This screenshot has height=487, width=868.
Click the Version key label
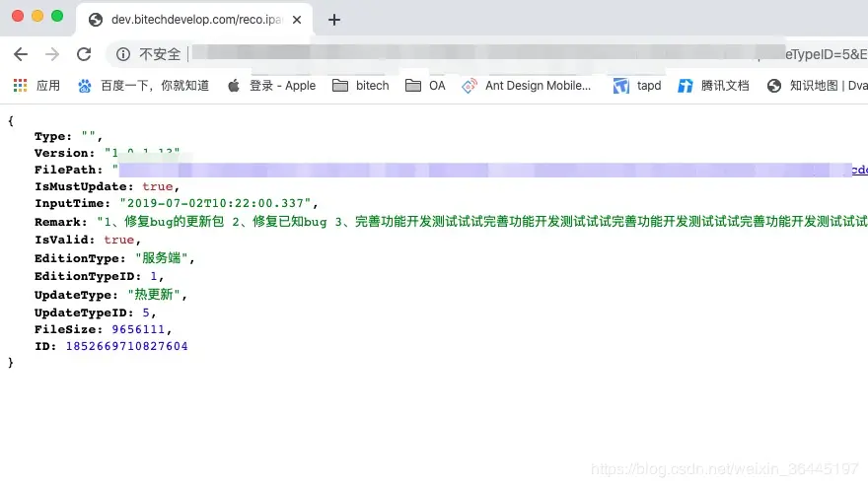(x=64, y=153)
